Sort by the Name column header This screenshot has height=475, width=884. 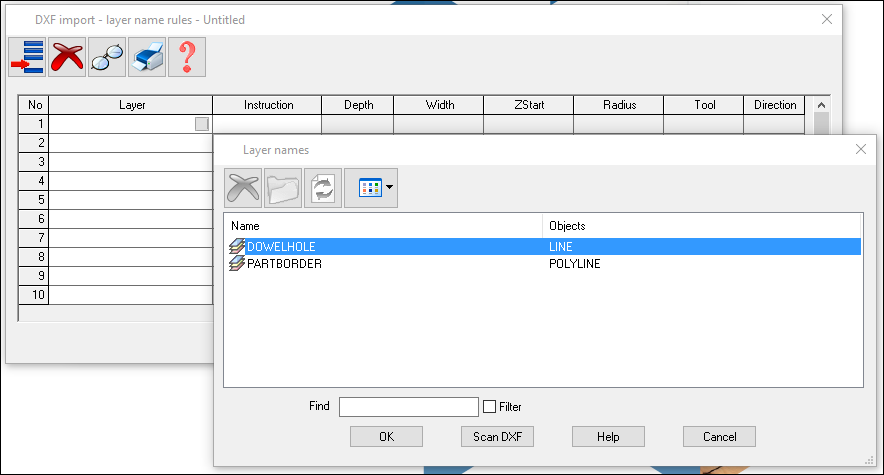point(383,226)
